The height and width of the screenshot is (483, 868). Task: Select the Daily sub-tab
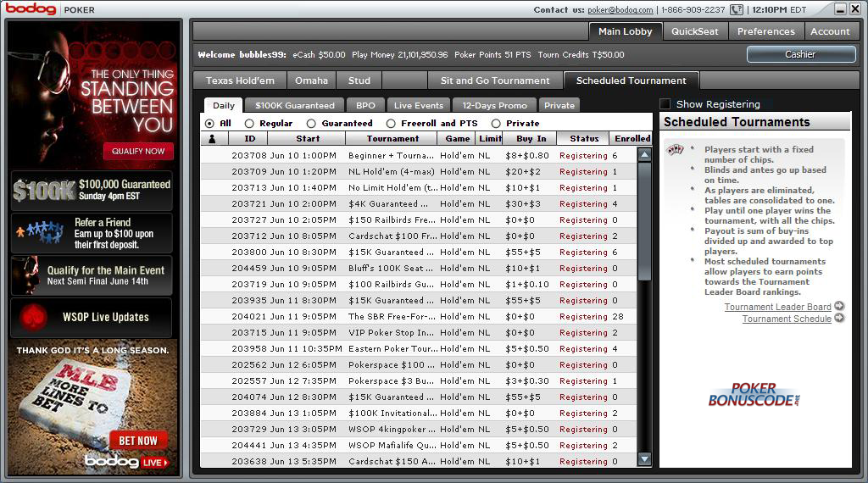(224, 106)
